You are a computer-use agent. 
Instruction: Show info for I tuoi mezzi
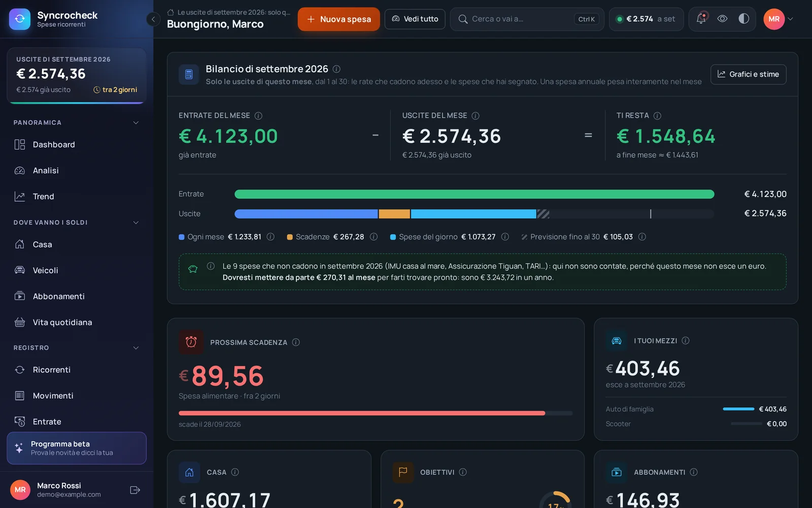(x=686, y=341)
